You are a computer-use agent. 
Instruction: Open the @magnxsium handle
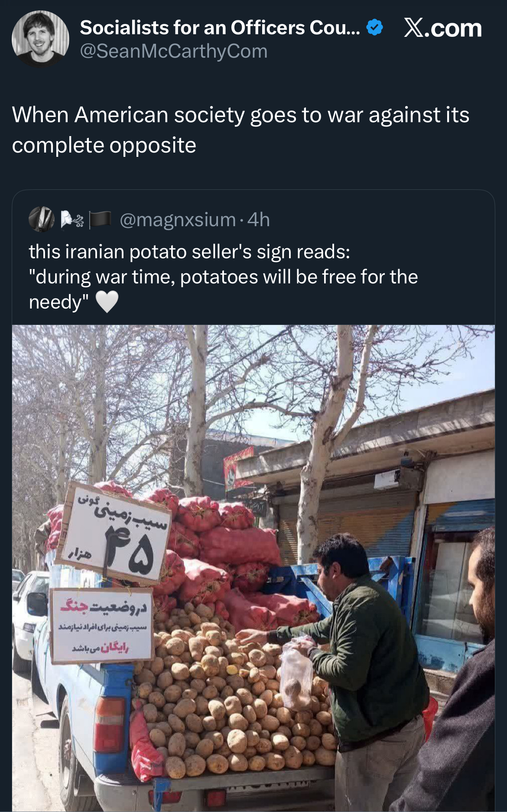[178, 220]
